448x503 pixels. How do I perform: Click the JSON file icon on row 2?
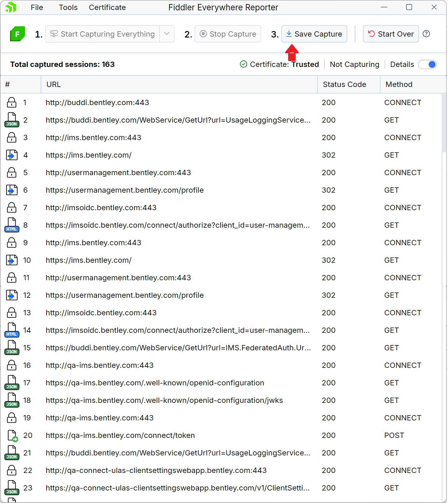[12, 120]
